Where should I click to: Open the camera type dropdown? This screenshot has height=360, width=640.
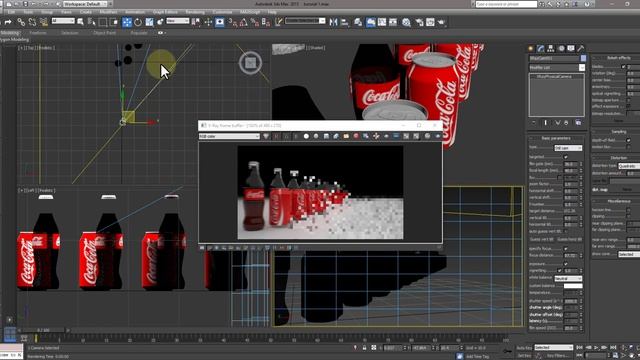[x=568, y=148]
